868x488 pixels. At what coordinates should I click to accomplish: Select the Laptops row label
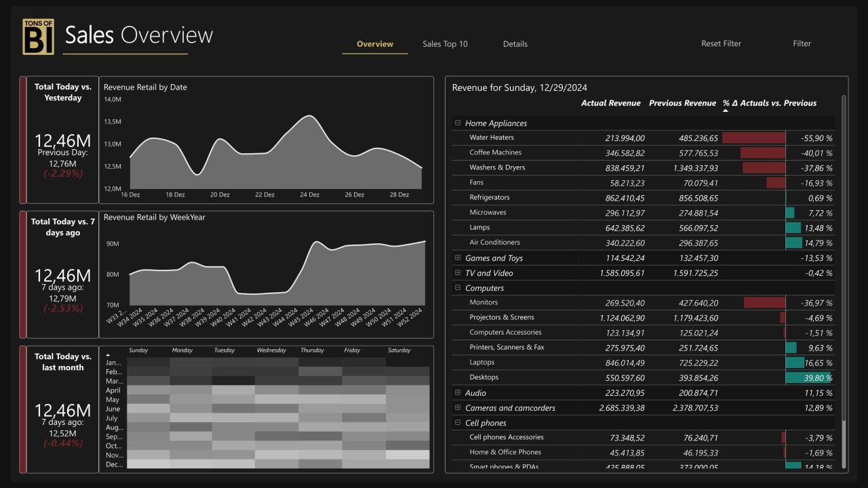click(482, 362)
